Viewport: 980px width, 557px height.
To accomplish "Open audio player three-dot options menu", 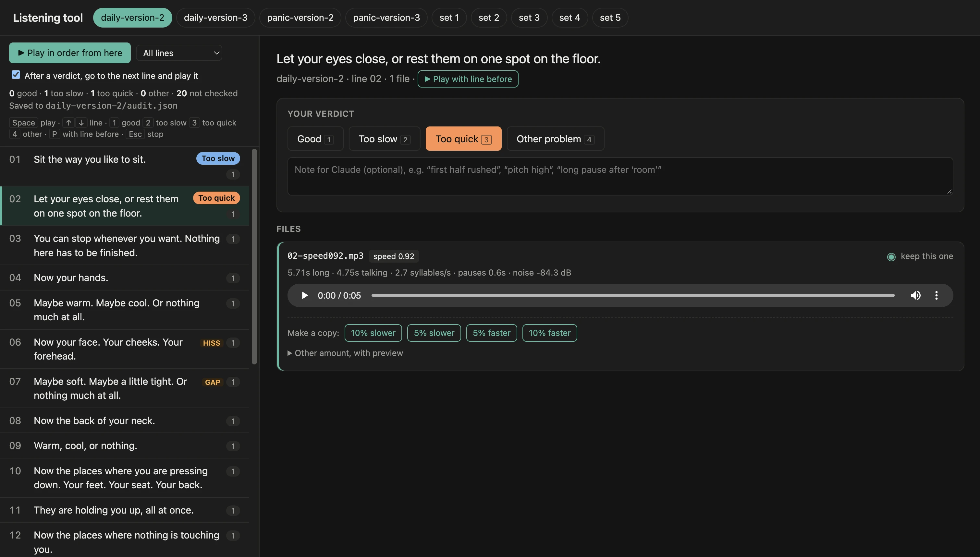I will pyautogui.click(x=937, y=295).
